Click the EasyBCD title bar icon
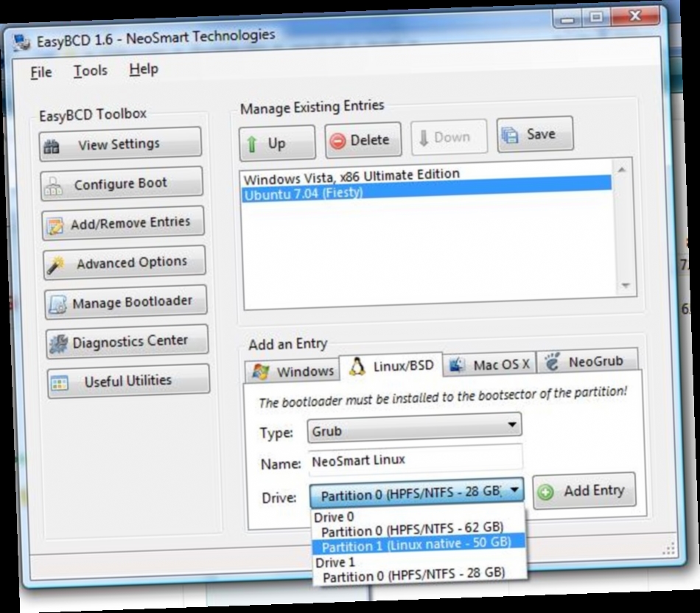The width and height of the screenshot is (700, 613). [21, 43]
